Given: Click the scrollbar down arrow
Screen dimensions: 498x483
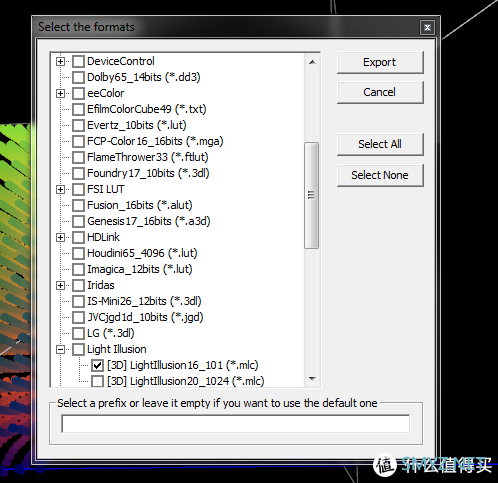Looking at the screenshot, I should (x=312, y=379).
